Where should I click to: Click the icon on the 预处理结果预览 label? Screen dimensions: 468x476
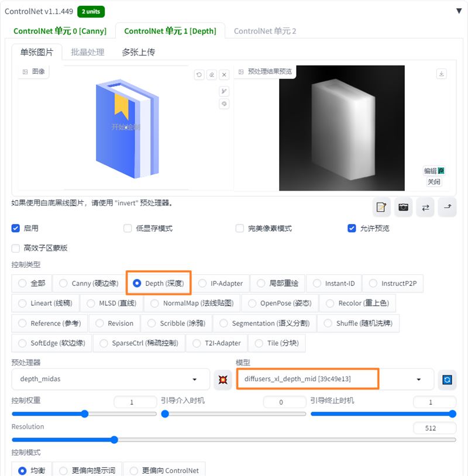[x=241, y=72]
